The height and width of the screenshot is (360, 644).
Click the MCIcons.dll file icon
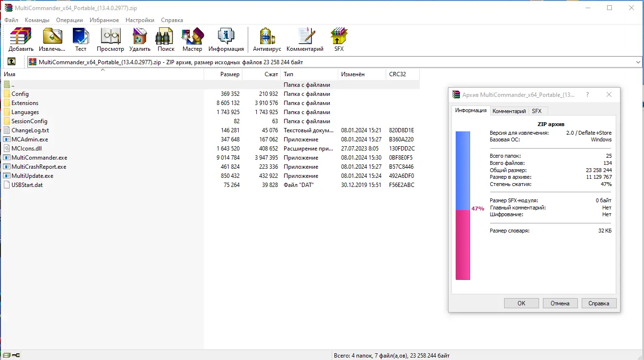pos(7,149)
